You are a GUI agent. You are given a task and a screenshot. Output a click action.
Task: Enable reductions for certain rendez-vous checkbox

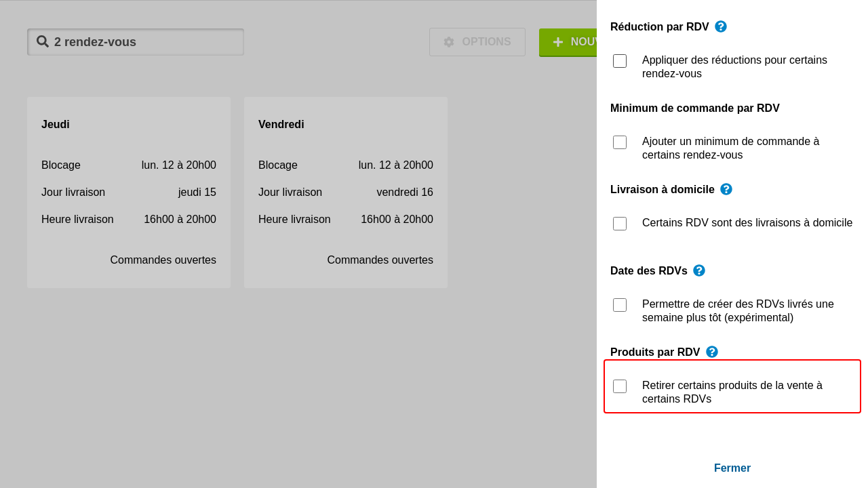[x=620, y=61]
